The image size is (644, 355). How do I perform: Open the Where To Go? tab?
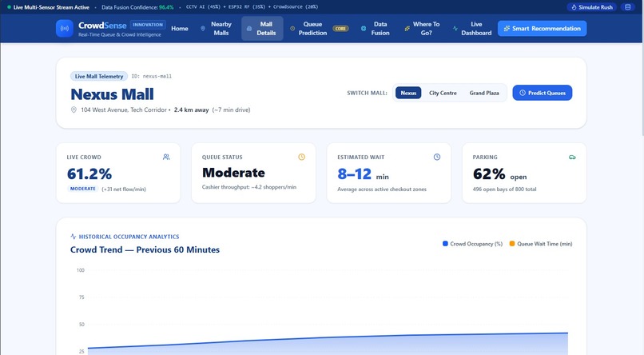[x=422, y=28]
